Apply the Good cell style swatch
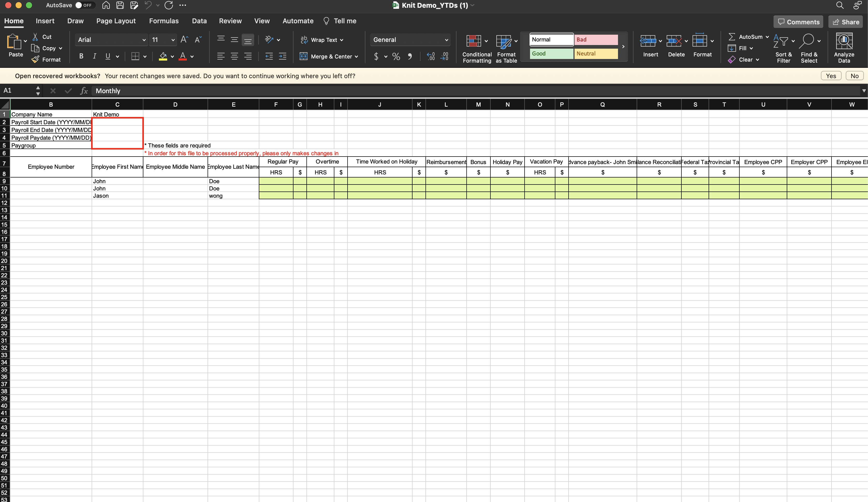This screenshot has width=868, height=502. (x=551, y=54)
